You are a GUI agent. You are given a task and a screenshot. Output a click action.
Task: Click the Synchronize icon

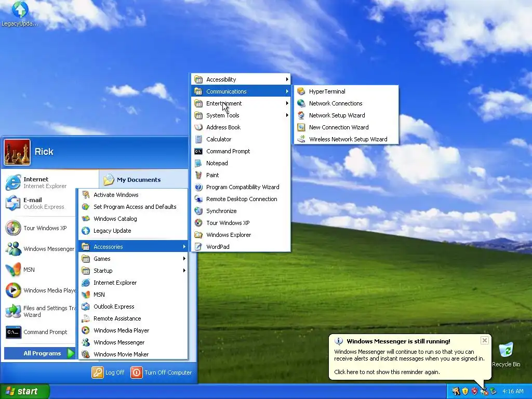198,211
